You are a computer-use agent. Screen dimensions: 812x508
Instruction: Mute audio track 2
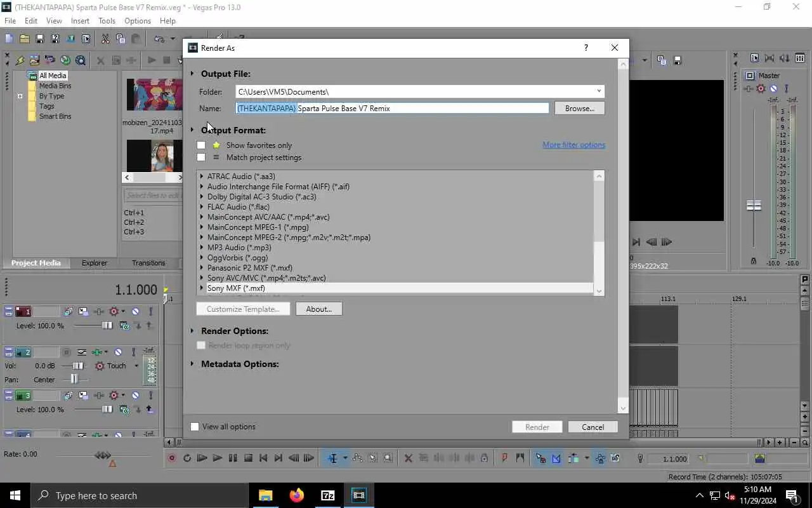pos(118,352)
